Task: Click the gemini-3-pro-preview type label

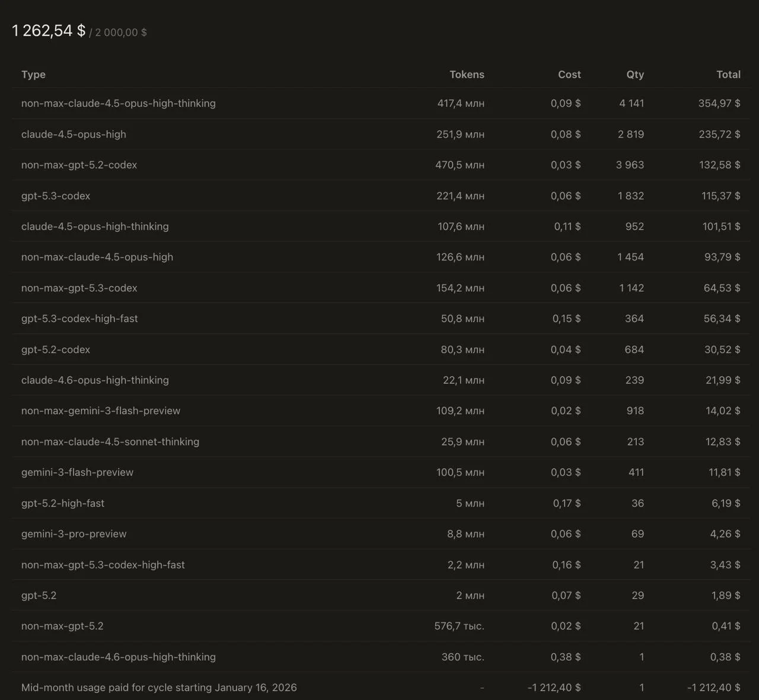Action: (x=74, y=534)
